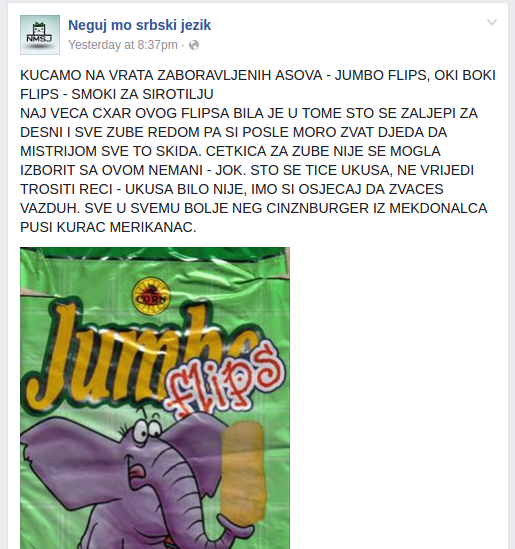Screen dimensions: 515x549
Task: Open the post via Yesterday at 8:37pm timestamp
Action: pos(123,45)
